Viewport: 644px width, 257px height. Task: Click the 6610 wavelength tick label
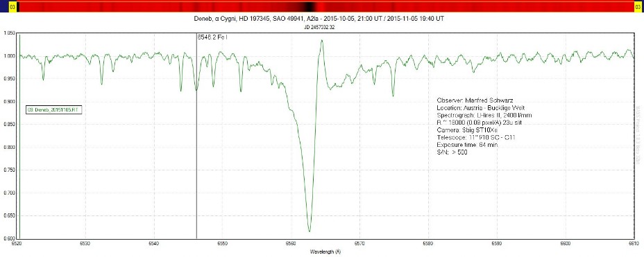[x=634, y=243]
